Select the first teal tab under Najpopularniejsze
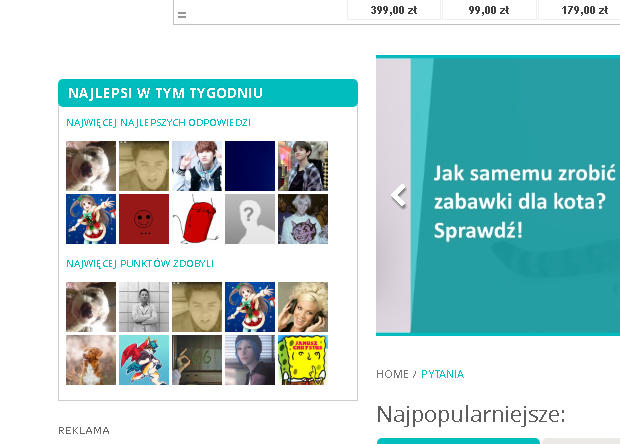Screen dimensions: 620x444 [x=458, y=441]
